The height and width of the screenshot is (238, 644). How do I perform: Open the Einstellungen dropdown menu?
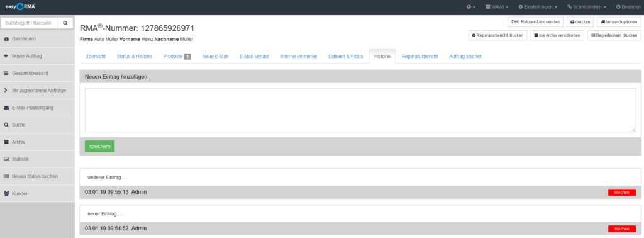click(538, 7)
